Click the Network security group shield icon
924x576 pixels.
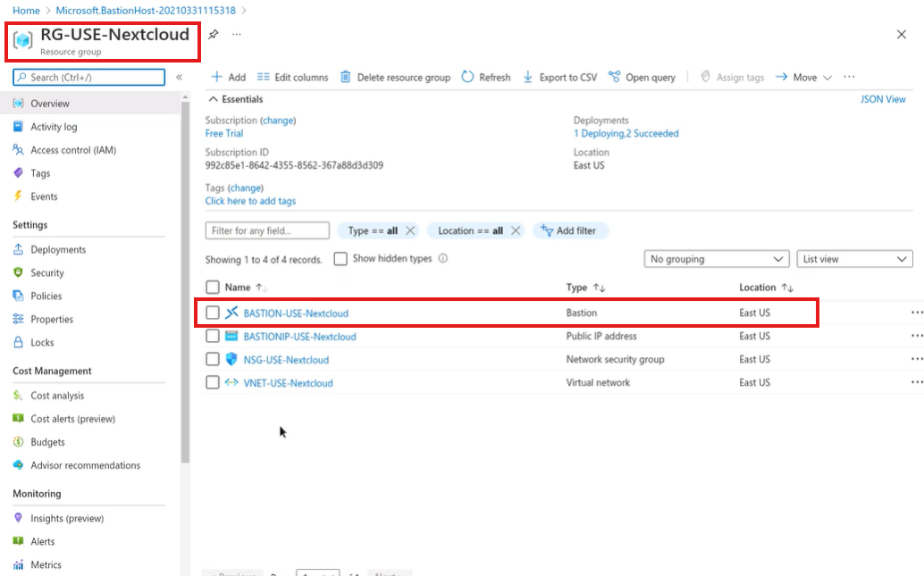coord(231,359)
